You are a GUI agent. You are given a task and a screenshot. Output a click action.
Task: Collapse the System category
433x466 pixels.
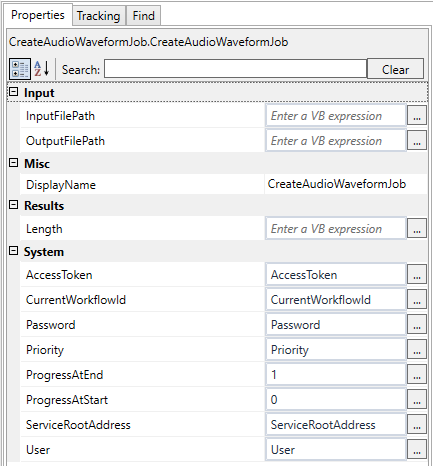13,251
